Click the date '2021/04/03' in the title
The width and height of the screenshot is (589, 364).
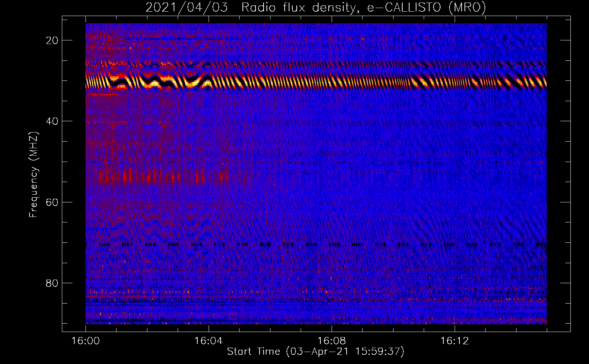coord(187,8)
